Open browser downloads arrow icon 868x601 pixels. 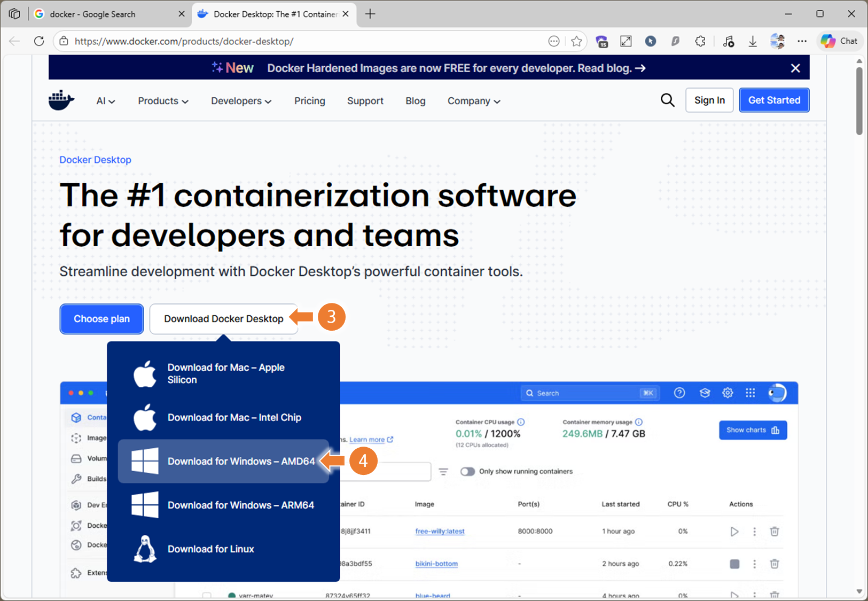[x=752, y=41]
